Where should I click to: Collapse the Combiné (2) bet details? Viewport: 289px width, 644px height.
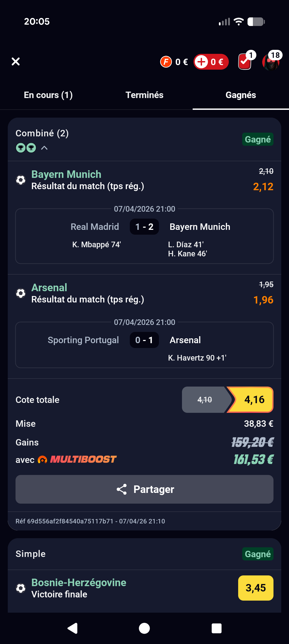[44, 148]
